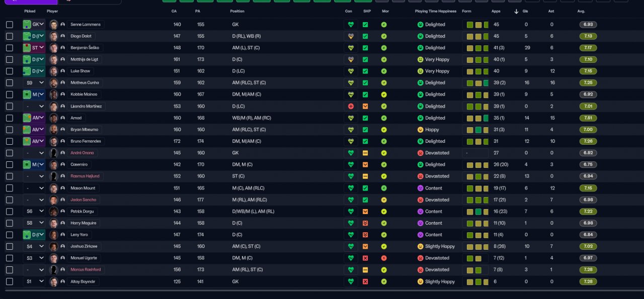Viewport: 644px width, 299px height.
Task: Click Lisandro Martínez's orange match sharpness icon
Action: click(365, 106)
